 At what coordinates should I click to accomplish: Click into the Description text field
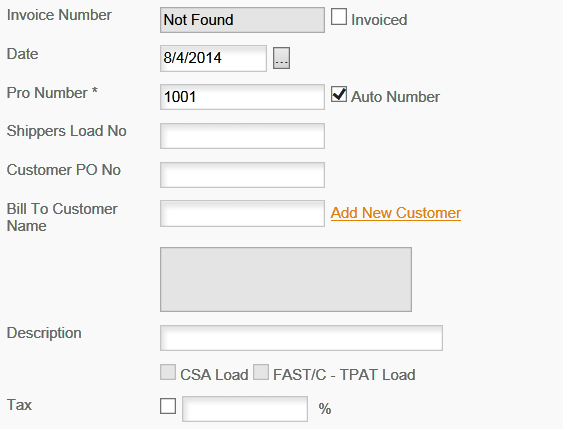coord(301,338)
